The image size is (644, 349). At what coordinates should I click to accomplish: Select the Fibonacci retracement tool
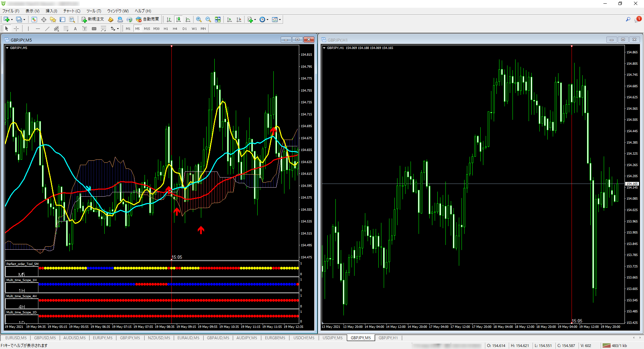click(66, 29)
